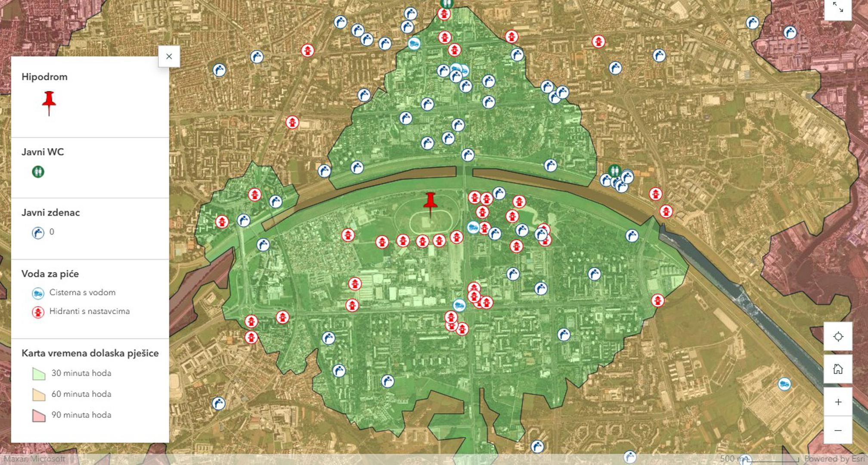Click the green public WC marker east of river
Image resolution: width=868 pixels, height=465 pixels.
614,170
